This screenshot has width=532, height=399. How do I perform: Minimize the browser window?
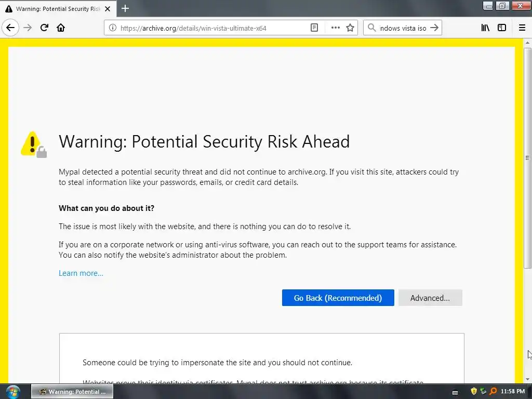(488, 6)
